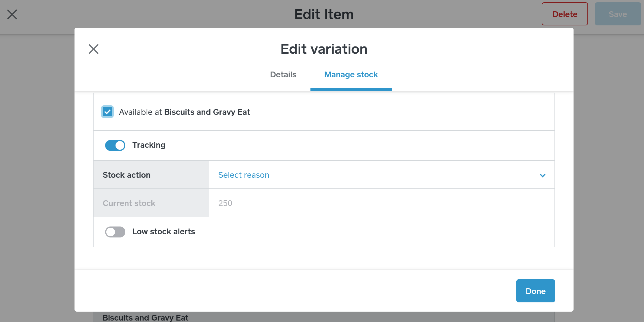
Task: Click the stock action chevron arrow
Action: [543, 175]
